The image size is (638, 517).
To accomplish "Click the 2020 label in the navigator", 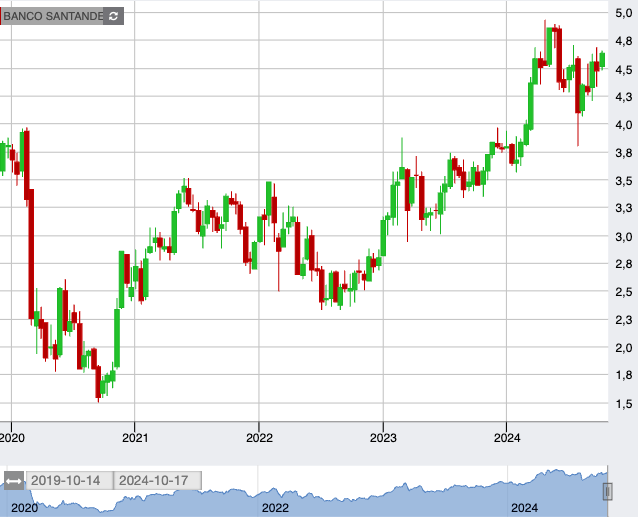I will [24, 508].
